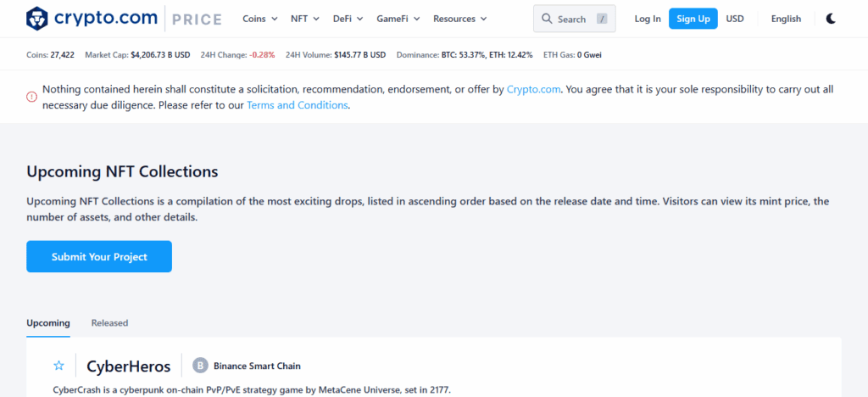
Task: Expand the Resources menu
Action: 459,19
